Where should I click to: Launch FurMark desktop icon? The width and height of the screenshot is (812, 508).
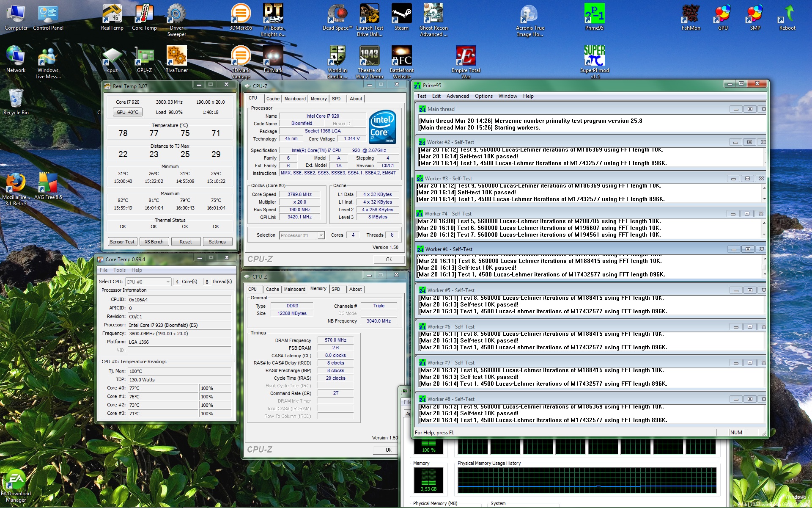point(273,60)
